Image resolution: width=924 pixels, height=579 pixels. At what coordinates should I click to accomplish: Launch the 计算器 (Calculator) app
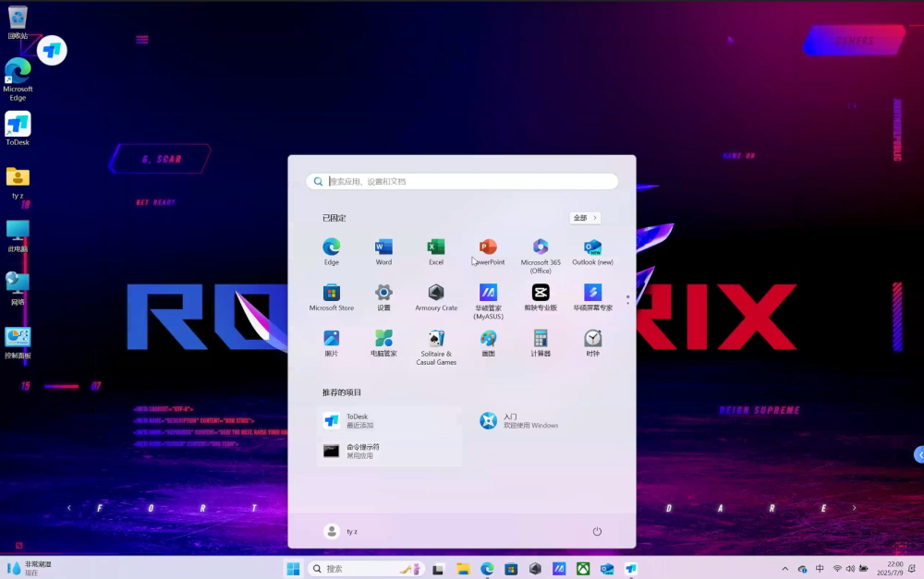[541, 342]
